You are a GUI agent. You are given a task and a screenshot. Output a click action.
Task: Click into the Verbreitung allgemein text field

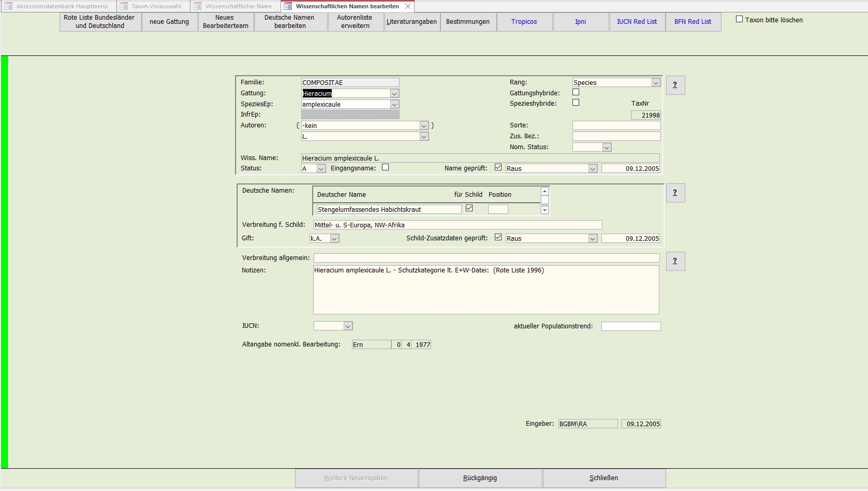486,258
